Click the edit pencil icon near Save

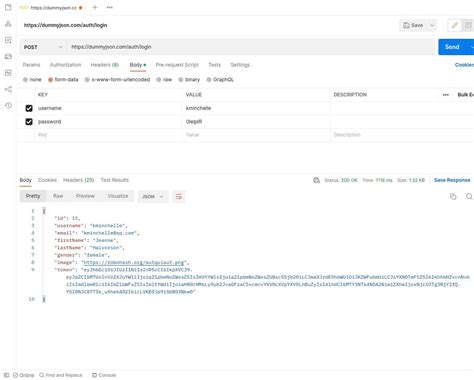coord(455,25)
